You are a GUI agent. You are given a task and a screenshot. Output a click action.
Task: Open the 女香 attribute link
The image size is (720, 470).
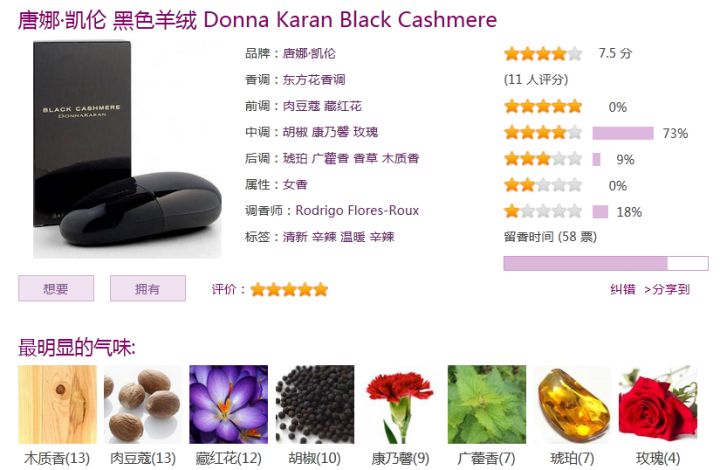pos(295,185)
